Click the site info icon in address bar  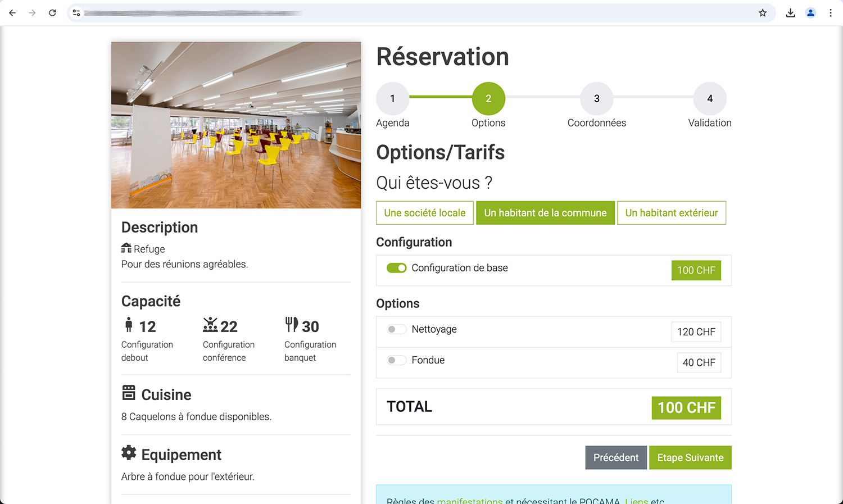(x=76, y=13)
